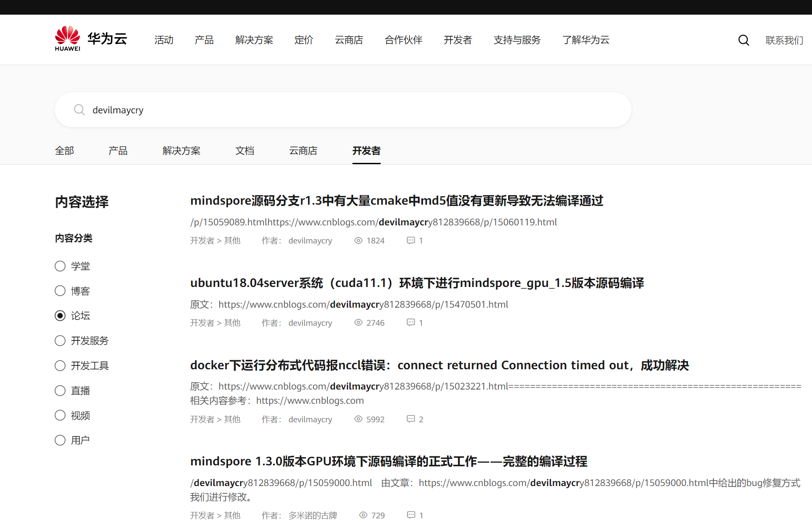Select the 直播 radio button
This screenshot has width=812, height=527.
click(x=60, y=391)
